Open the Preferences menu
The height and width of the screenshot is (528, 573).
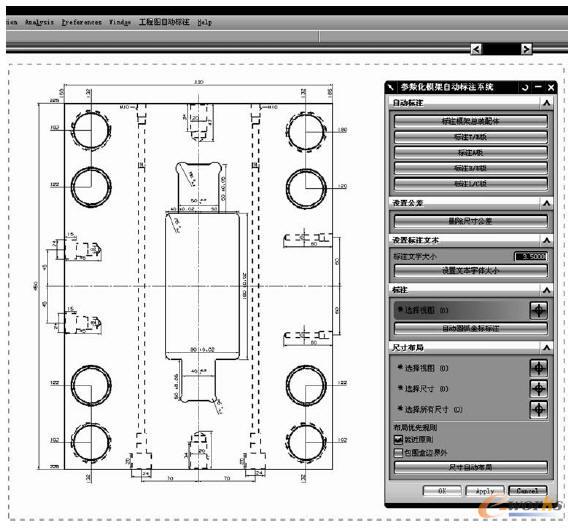(x=81, y=22)
